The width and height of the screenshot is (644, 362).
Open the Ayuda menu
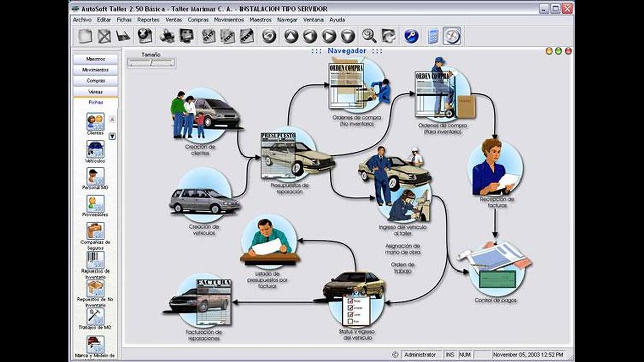tap(337, 20)
